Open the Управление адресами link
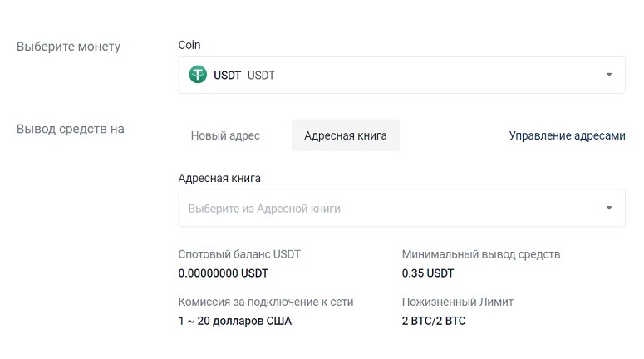This screenshot has height=359, width=644. 567,135
